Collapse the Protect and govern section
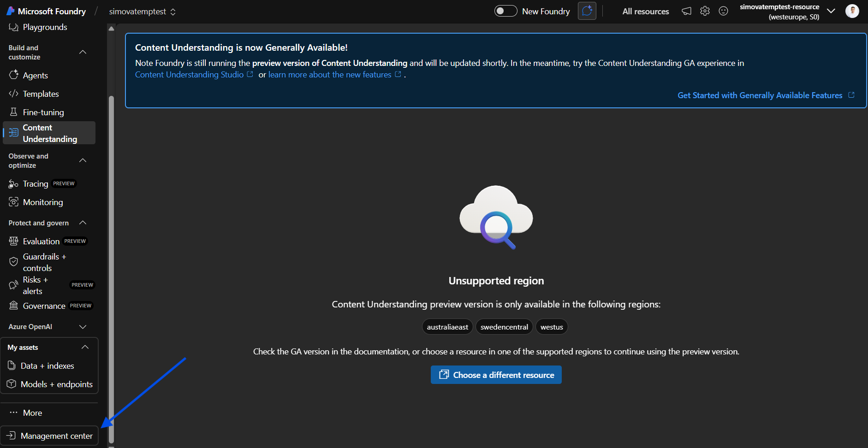 tap(83, 223)
